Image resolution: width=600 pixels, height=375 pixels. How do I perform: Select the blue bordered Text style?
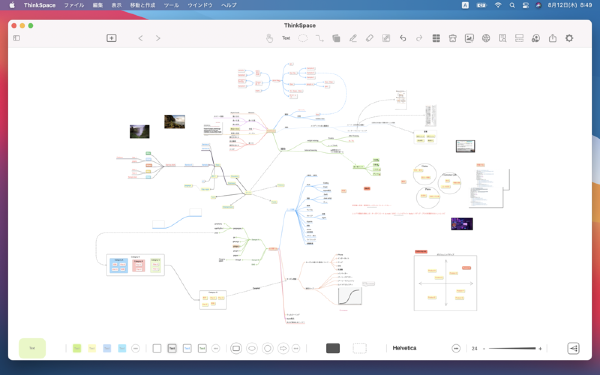tap(187, 348)
